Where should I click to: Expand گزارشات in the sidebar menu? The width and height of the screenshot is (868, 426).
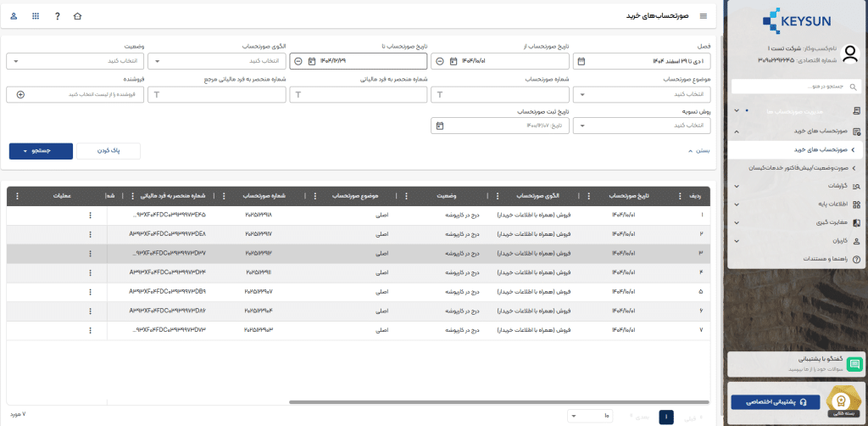tap(797, 185)
